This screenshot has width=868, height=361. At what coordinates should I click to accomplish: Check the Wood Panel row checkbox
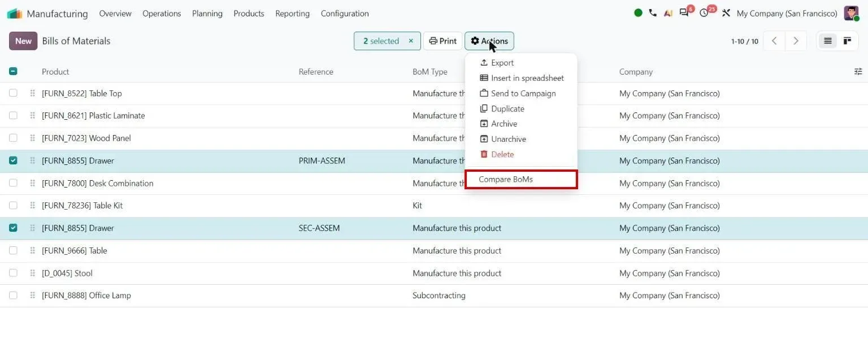coord(13,138)
